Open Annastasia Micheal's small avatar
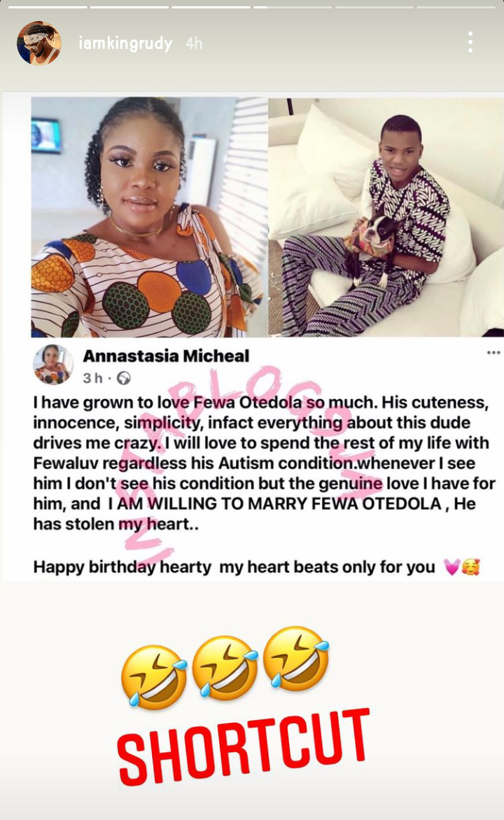The width and height of the screenshot is (504, 820). 53,365
